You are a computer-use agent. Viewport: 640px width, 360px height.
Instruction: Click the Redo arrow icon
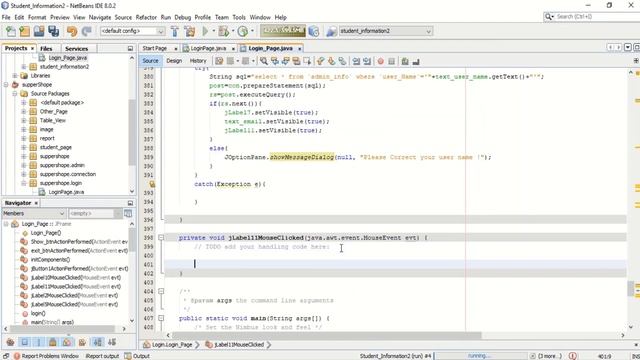(x=86, y=31)
